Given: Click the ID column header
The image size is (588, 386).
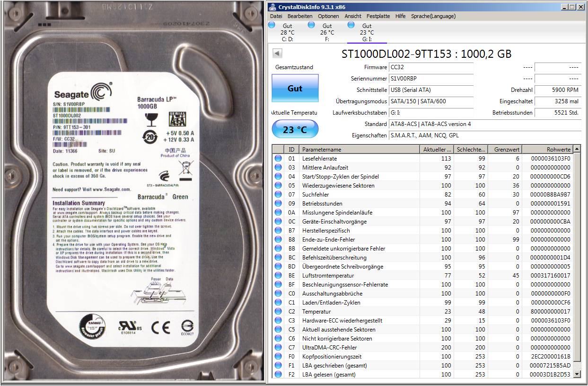Looking at the screenshot, I should [292, 149].
